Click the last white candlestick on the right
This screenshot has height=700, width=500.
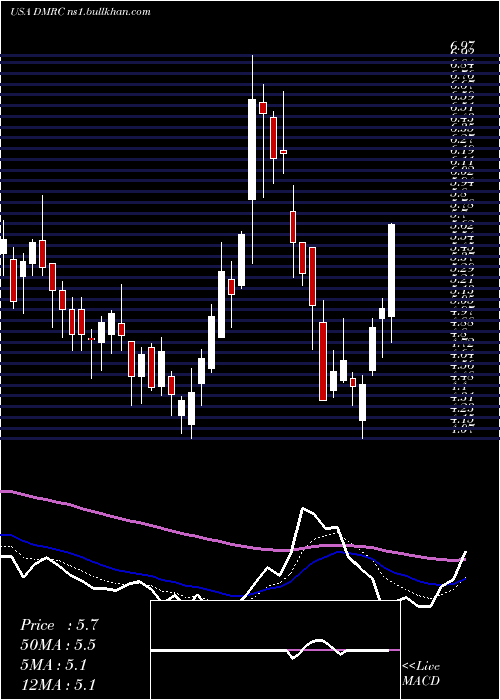click(392, 271)
